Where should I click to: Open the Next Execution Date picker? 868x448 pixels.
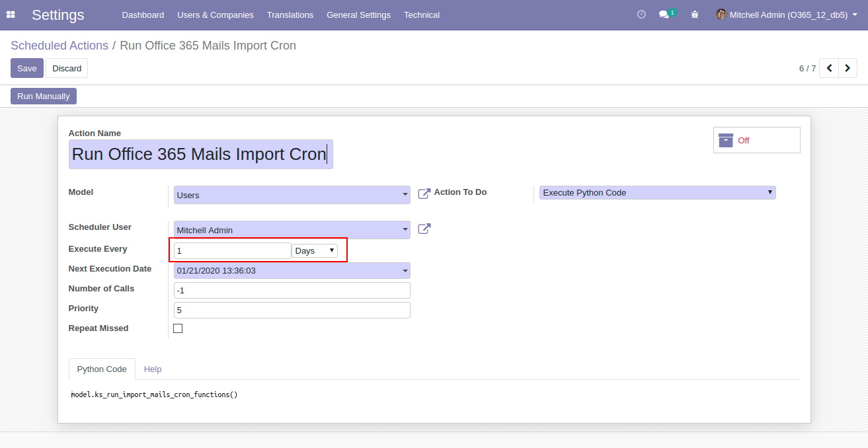click(x=292, y=271)
